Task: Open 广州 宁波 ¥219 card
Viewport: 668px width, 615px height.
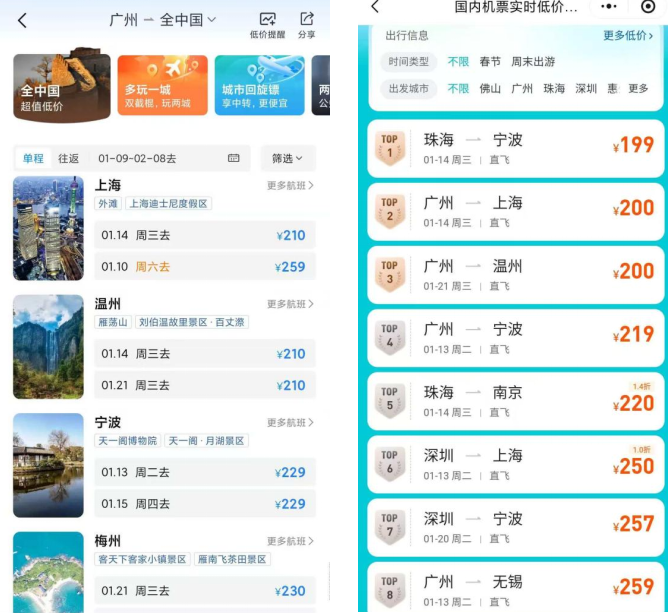Action: click(515, 338)
